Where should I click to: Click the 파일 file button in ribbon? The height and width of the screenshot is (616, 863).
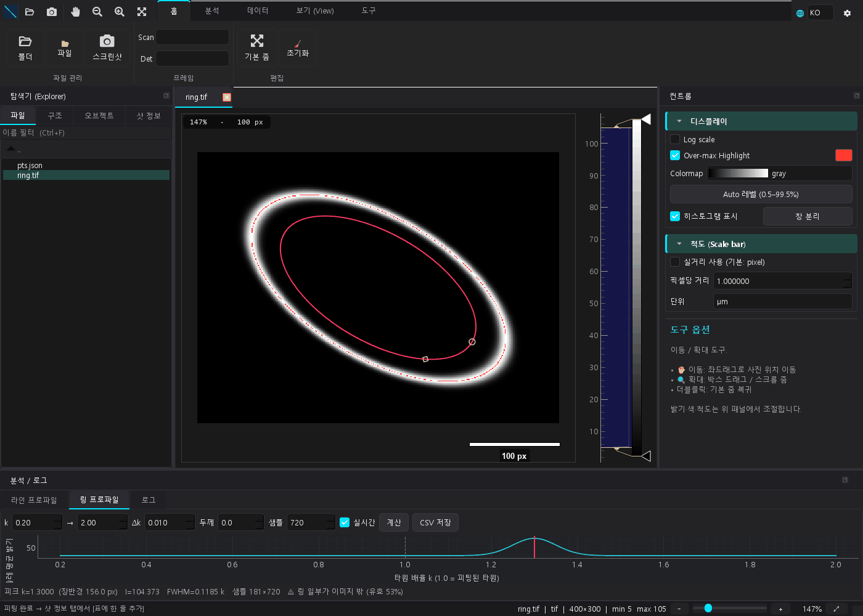pyautogui.click(x=65, y=48)
